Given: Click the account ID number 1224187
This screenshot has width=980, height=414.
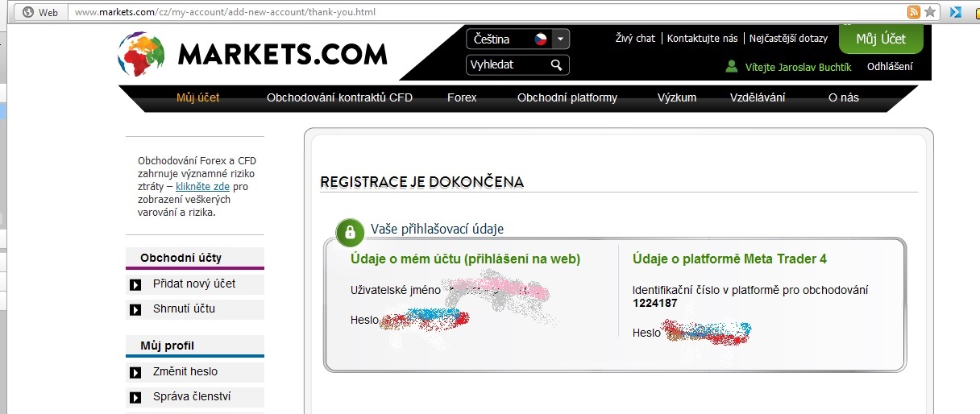Looking at the screenshot, I should coord(655,304).
